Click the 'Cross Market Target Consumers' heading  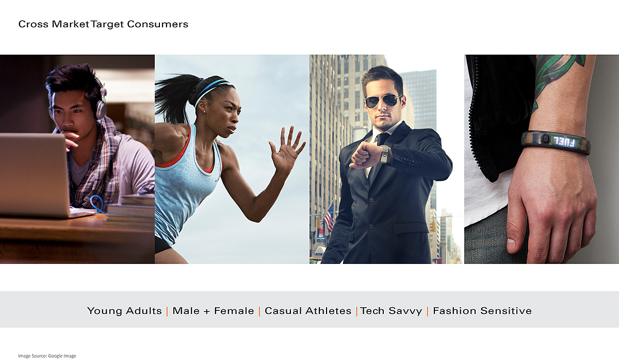click(x=103, y=24)
